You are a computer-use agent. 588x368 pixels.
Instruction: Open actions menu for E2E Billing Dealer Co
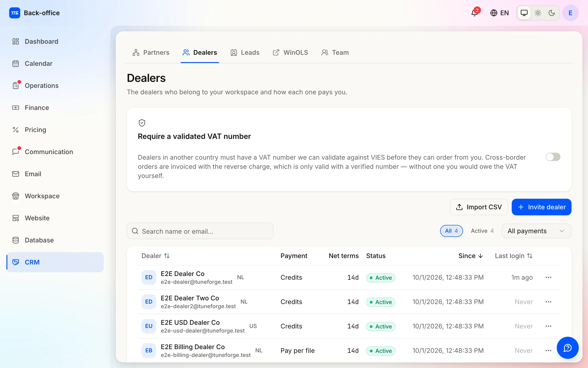[548, 351]
